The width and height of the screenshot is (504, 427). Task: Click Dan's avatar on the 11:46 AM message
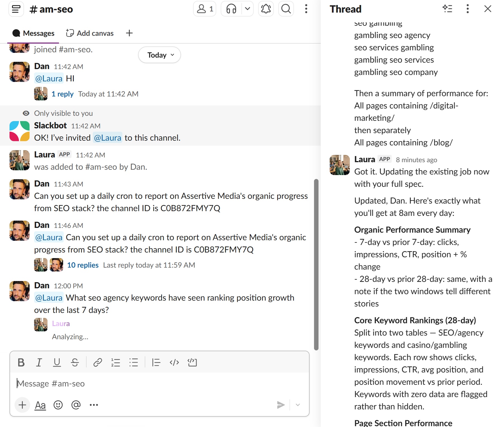click(20, 231)
